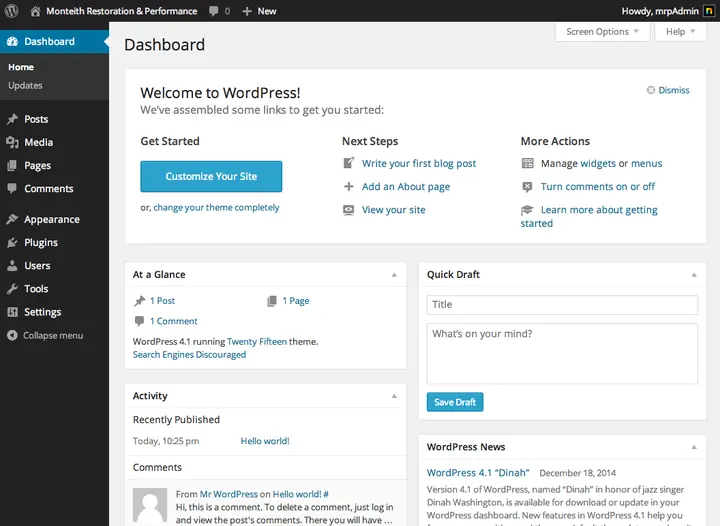The width and height of the screenshot is (720, 526).
Task: Open the widgets link
Action: coord(598,163)
